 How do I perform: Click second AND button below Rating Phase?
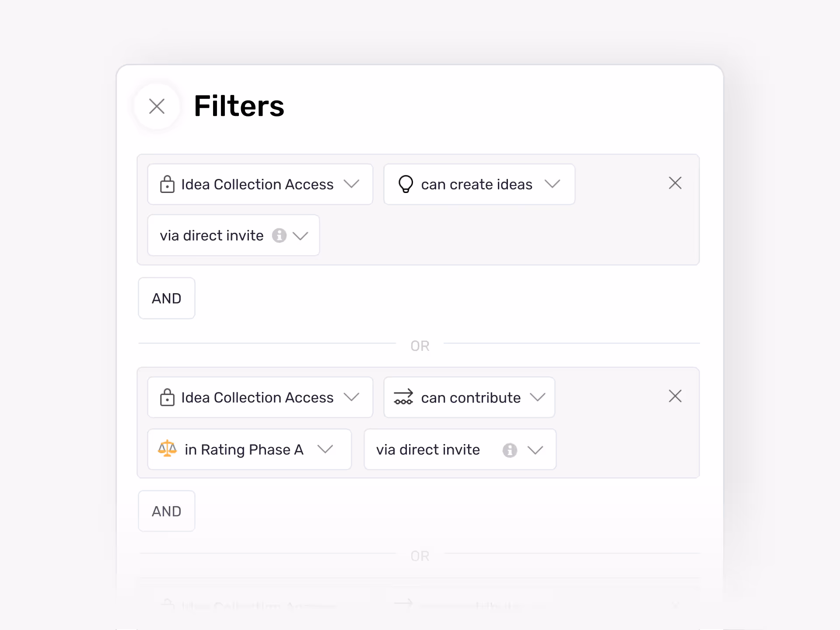[x=166, y=511]
